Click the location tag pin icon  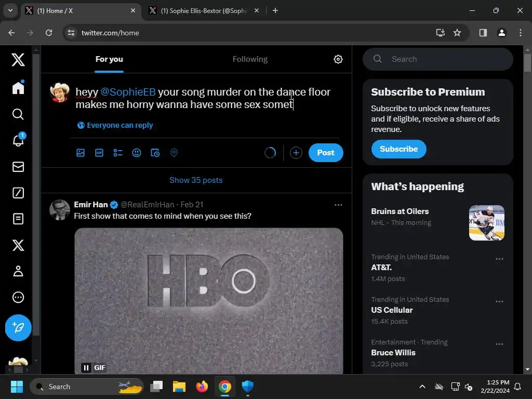174,153
